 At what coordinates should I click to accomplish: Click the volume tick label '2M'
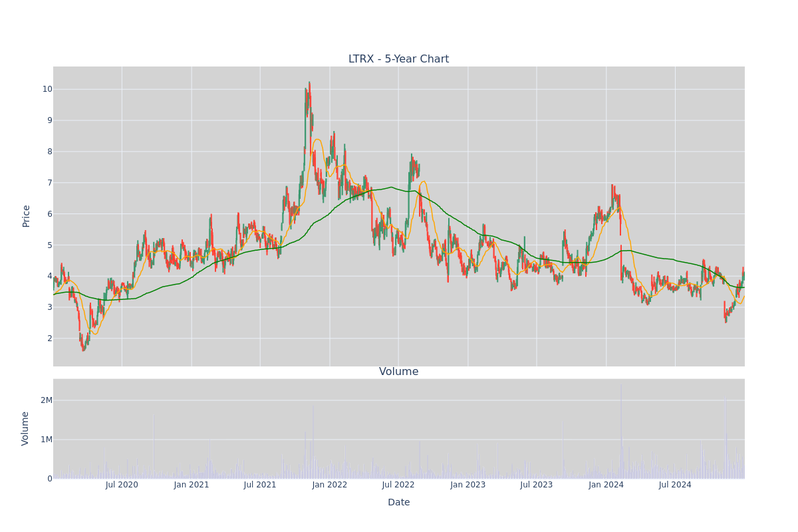pos(47,400)
